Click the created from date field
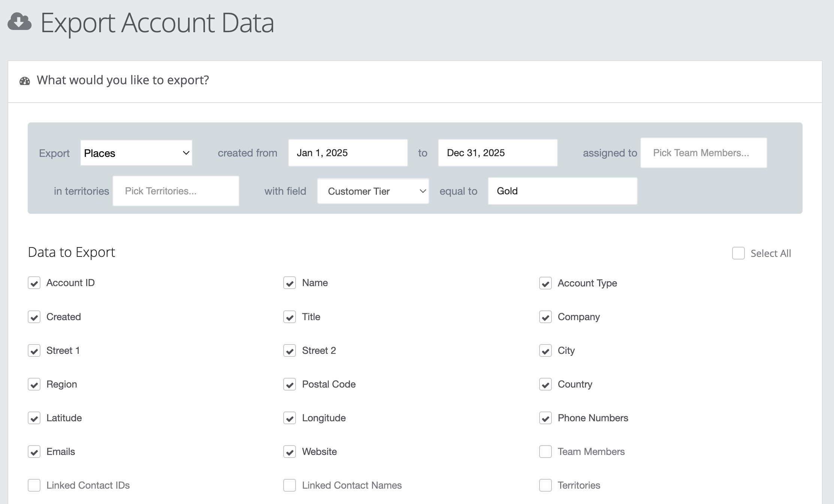Image resolution: width=834 pixels, height=504 pixels. (348, 153)
